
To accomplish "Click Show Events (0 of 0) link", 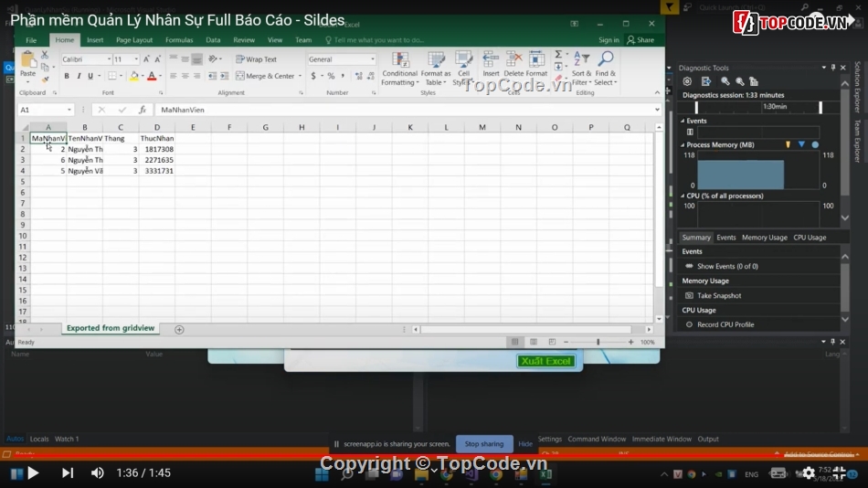I will pos(727,267).
